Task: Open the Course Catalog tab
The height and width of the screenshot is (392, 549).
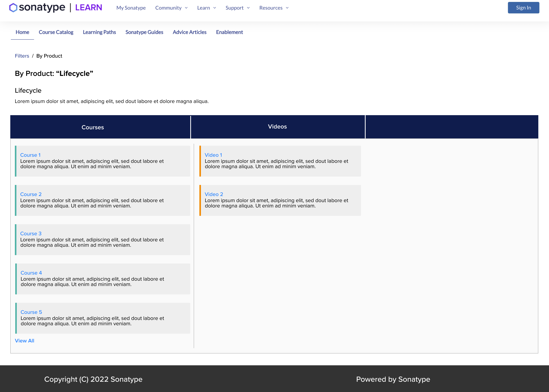Action: coord(56,32)
